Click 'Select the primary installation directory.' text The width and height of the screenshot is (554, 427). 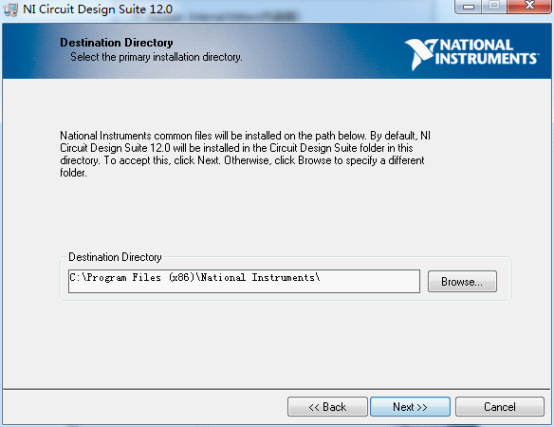(156, 57)
